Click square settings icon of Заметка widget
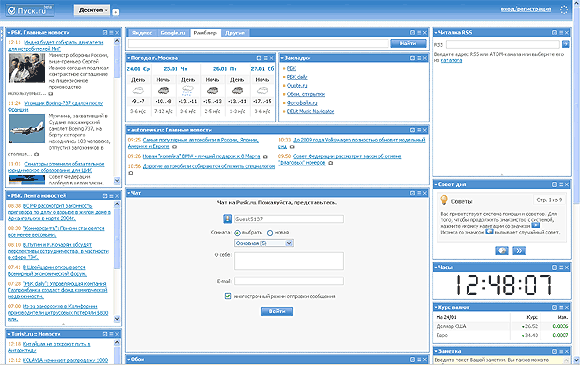 [554, 351]
